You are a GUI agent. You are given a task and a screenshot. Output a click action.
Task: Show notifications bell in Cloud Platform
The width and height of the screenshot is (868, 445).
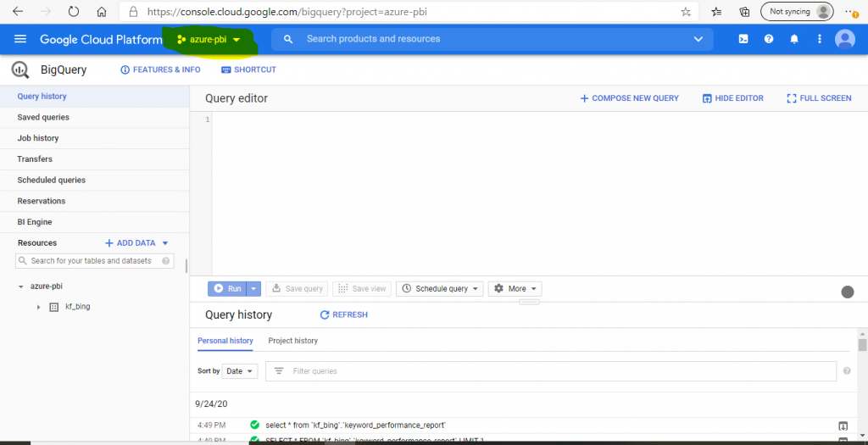coord(793,39)
